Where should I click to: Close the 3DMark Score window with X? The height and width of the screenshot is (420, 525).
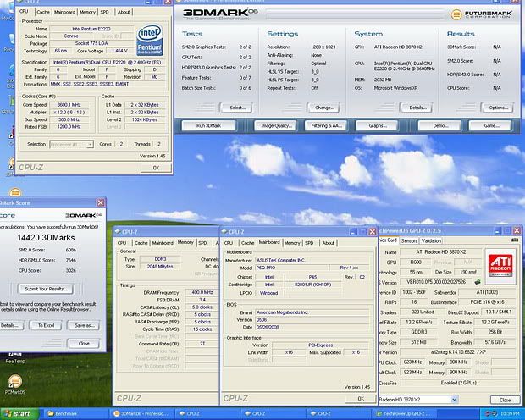click(x=101, y=202)
